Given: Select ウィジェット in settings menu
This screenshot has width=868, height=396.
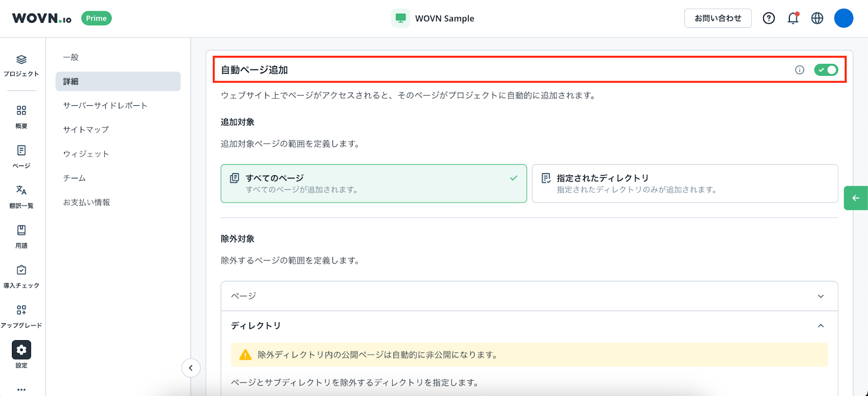Looking at the screenshot, I should (86, 154).
